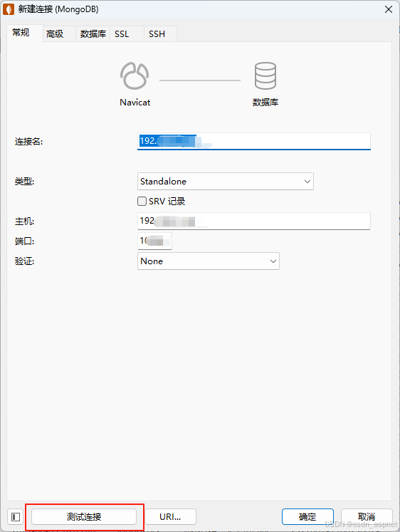Enable the SRV 记录 checkbox

coord(142,202)
